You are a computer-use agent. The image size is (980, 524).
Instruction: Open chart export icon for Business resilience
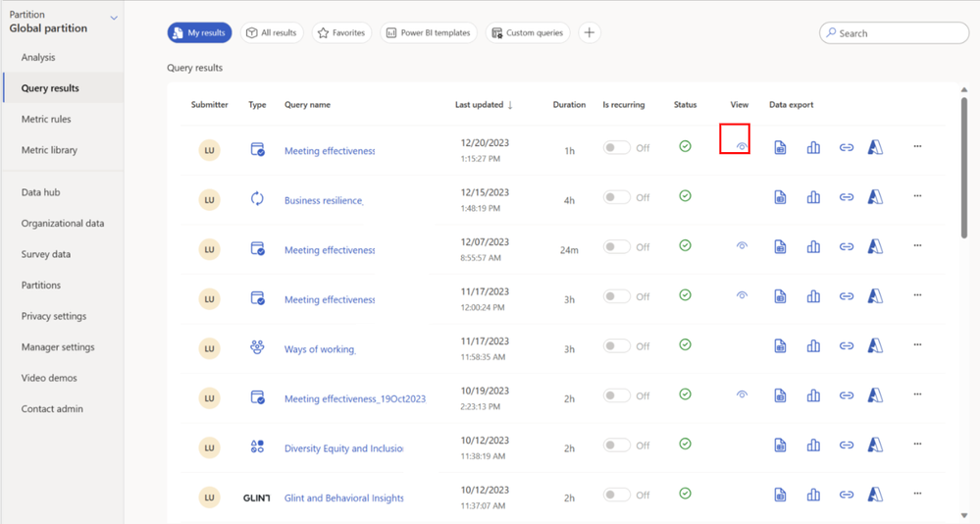click(x=813, y=197)
